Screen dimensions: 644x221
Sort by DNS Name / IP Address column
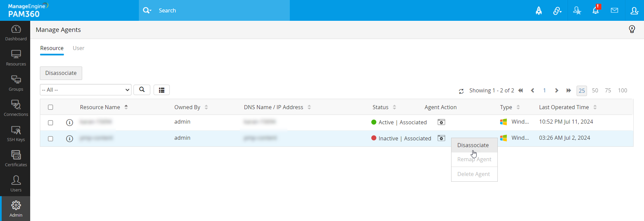click(x=309, y=107)
